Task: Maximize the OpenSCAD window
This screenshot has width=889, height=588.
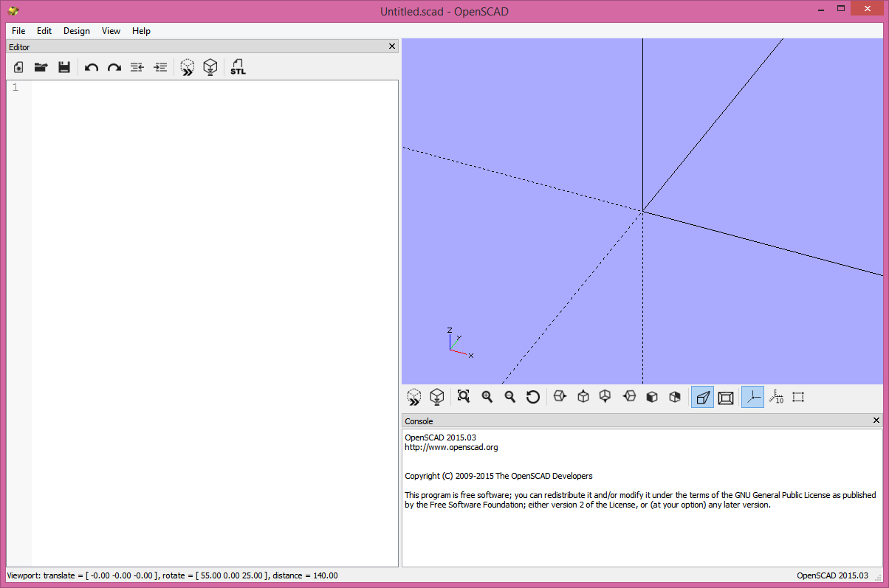Action: (x=842, y=8)
